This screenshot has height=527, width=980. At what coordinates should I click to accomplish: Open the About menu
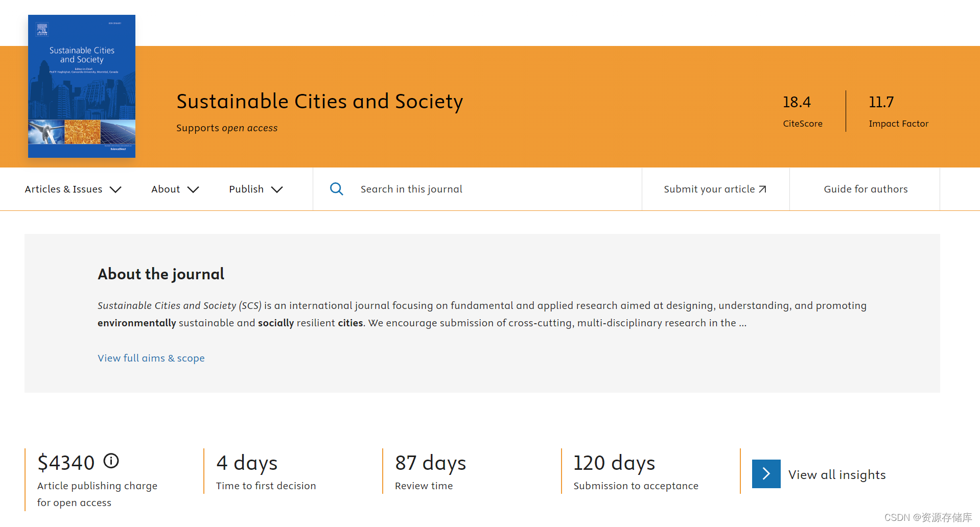point(175,189)
